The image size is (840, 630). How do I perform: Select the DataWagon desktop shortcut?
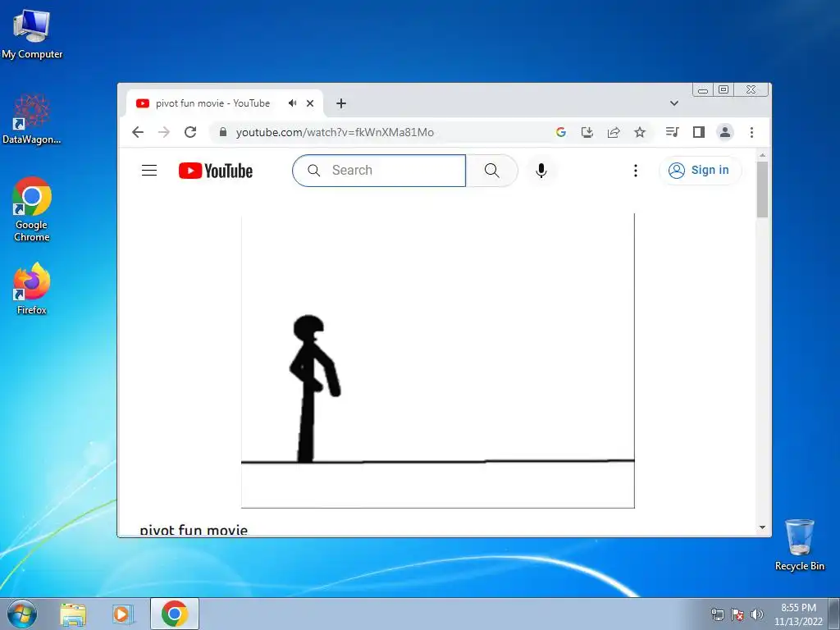32,119
